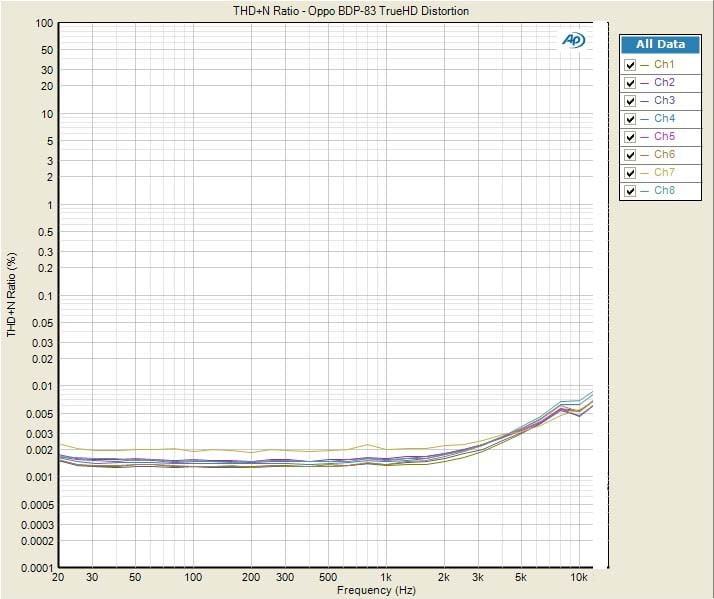Hide the Ch3 trace via its checkbox

(x=630, y=101)
